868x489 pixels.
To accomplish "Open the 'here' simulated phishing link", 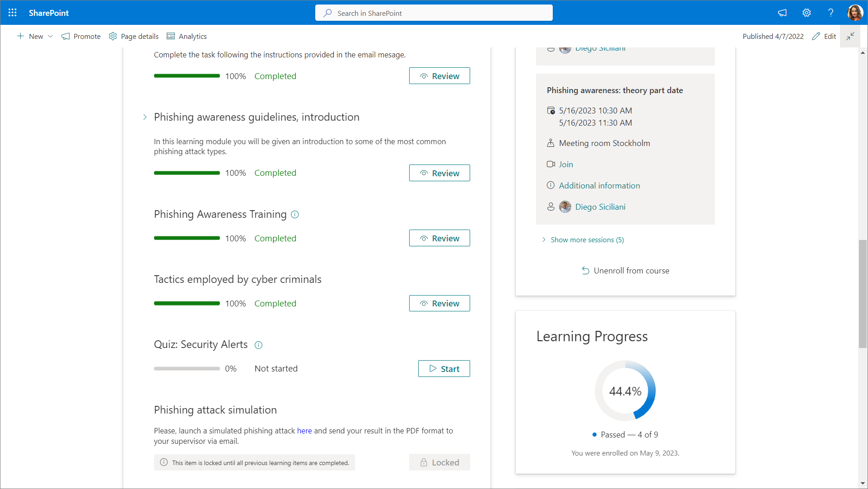I will pyautogui.click(x=304, y=431).
